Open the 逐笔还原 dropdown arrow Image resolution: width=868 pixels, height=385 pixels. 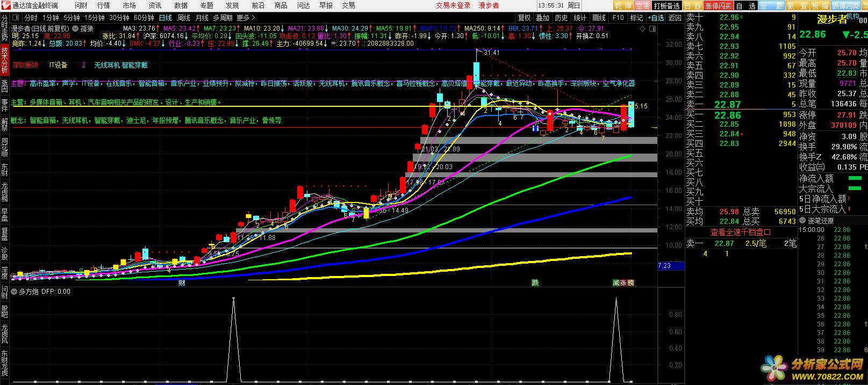(802, 221)
